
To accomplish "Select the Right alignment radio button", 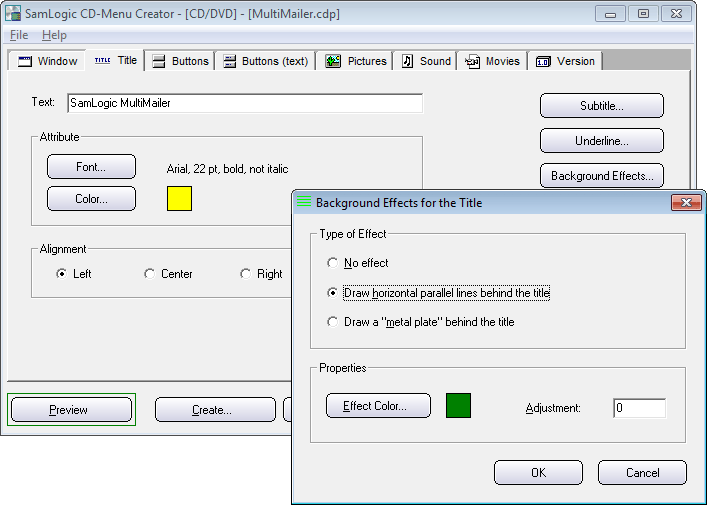I will tap(245, 274).
